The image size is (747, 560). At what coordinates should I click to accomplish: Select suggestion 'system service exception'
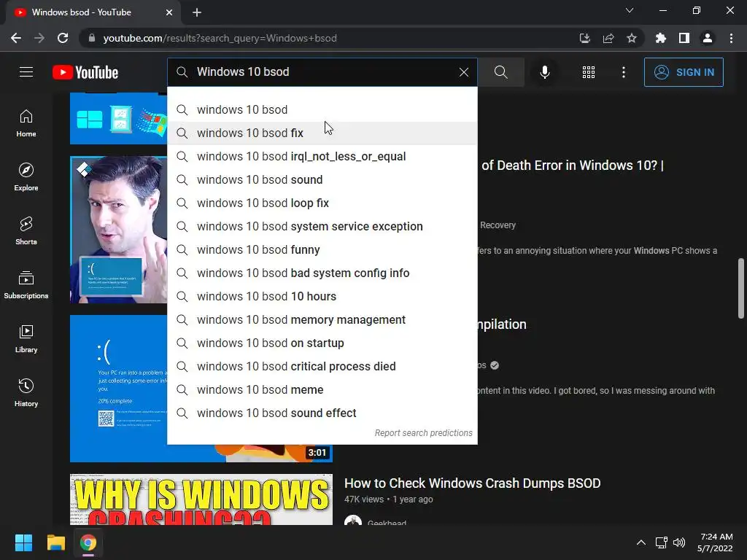322,226
